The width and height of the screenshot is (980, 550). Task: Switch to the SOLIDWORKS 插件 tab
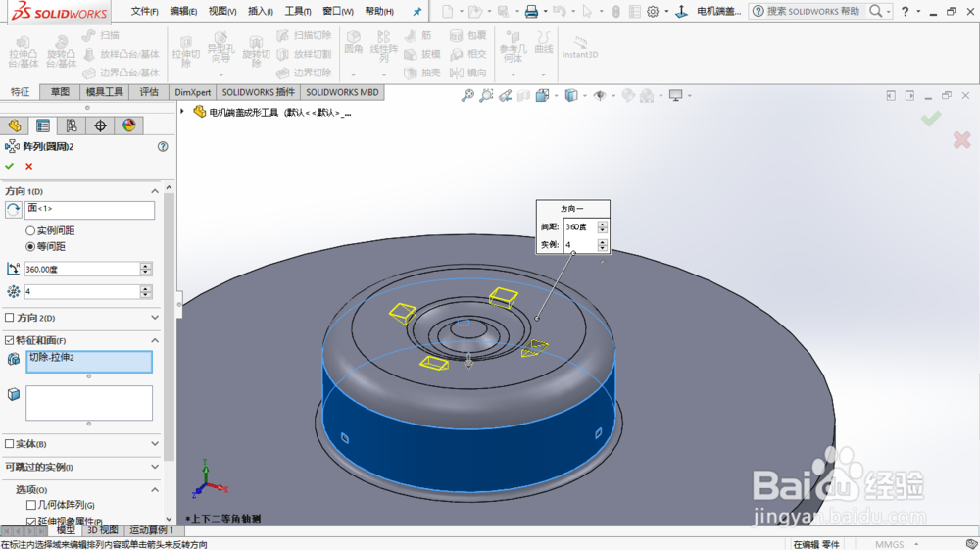(x=258, y=92)
